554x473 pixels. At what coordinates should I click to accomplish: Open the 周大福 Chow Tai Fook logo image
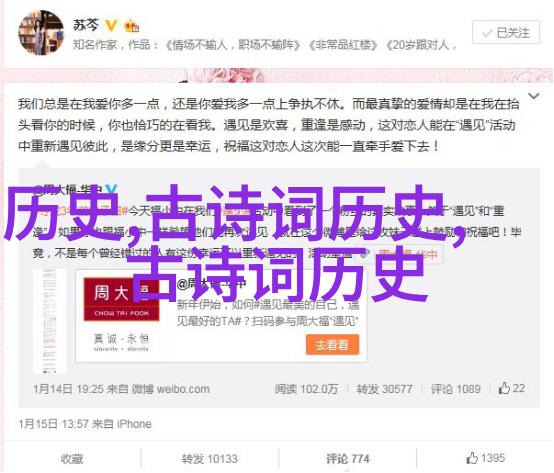121,299
